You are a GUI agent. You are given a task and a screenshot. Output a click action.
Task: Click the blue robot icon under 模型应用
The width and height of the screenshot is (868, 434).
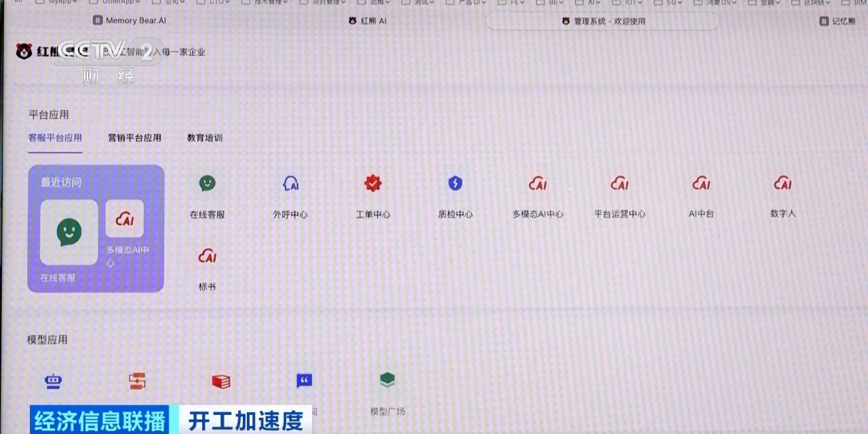54,382
